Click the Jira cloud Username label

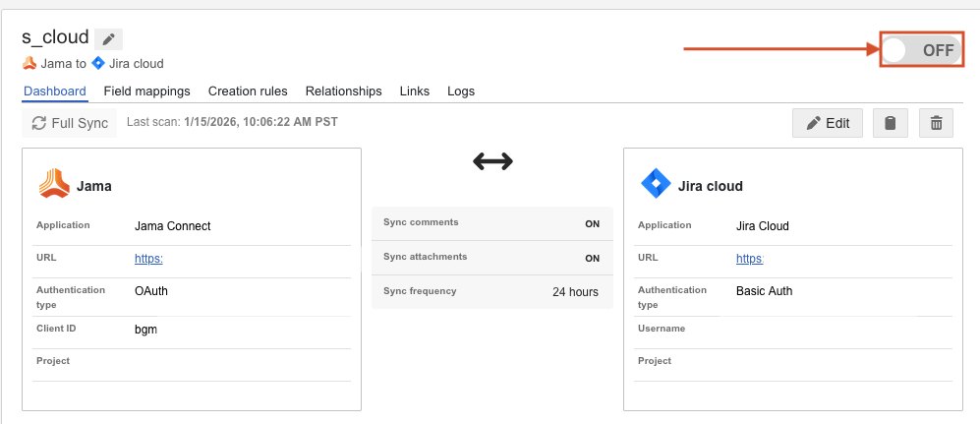click(662, 329)
